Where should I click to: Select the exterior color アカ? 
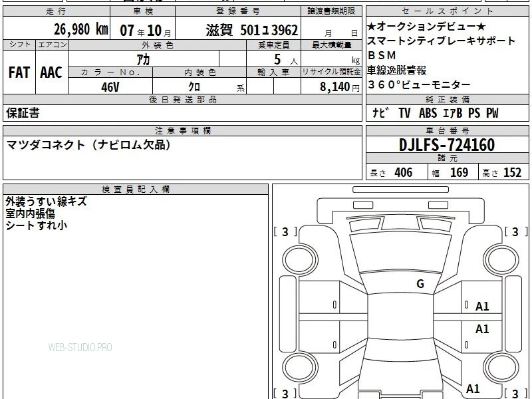tap(143, 60)
